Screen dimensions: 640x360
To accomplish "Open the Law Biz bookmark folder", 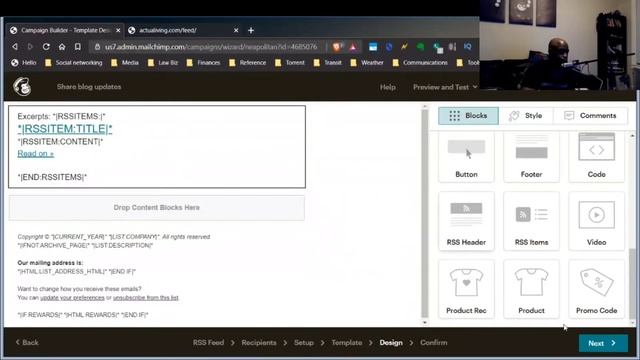I will [163, 63].
